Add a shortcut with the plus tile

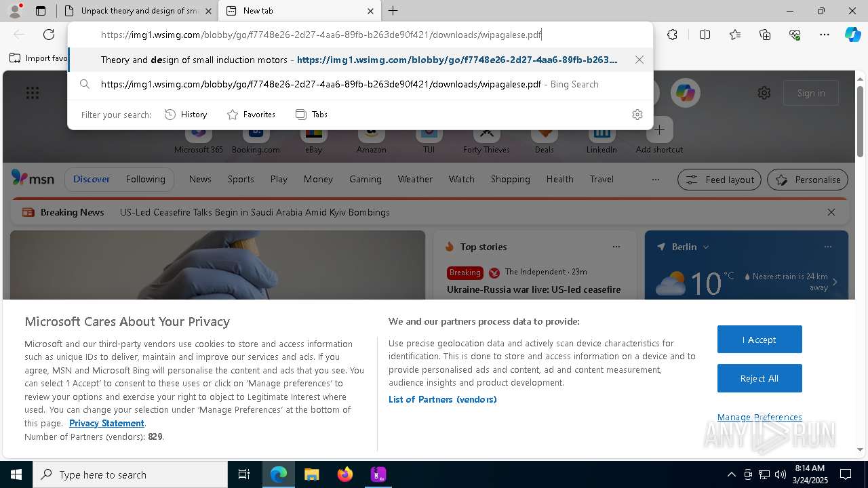(x=659, y=129)
